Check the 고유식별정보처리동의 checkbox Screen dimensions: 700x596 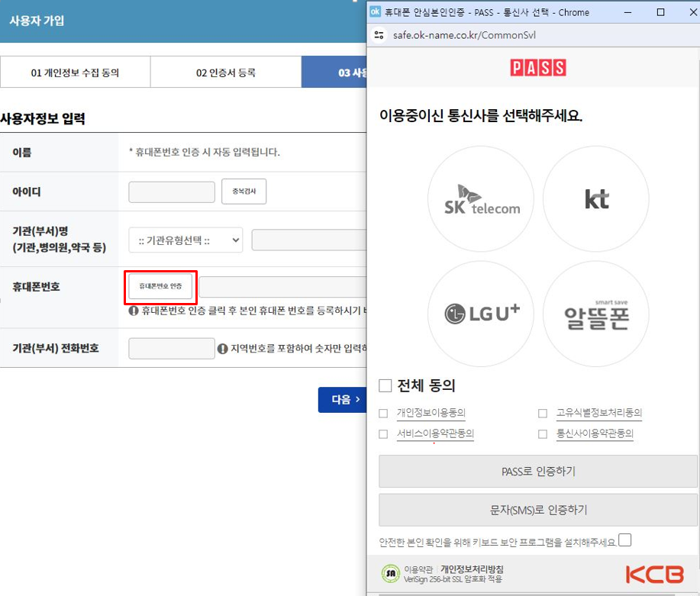click(x=543, y=414)
